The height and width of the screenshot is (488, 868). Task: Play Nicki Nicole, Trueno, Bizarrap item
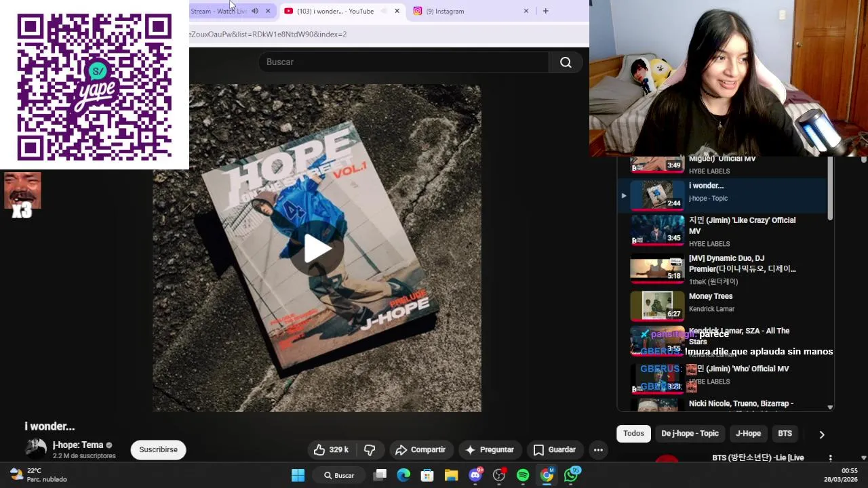point(722,405)
